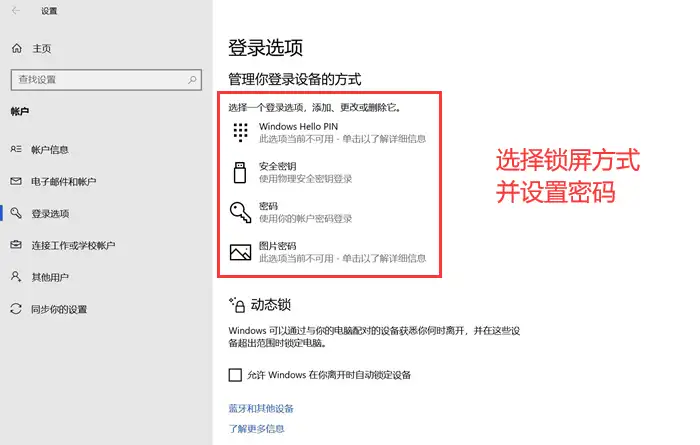Click the 帐户 section label in sidebar
Screen dimensions: 700x445
20,111
